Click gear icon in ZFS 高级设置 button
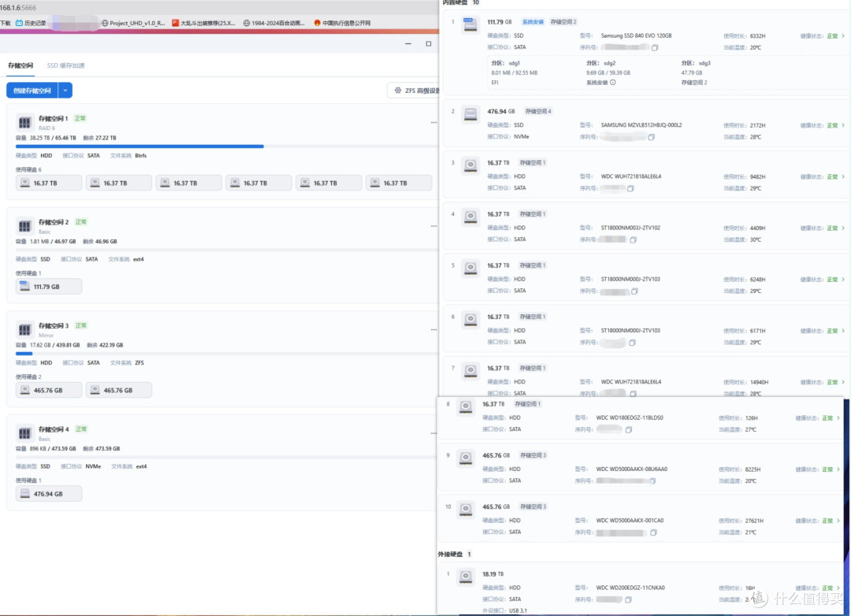Viewport: 851px width, 616px height. coord(398,91)
